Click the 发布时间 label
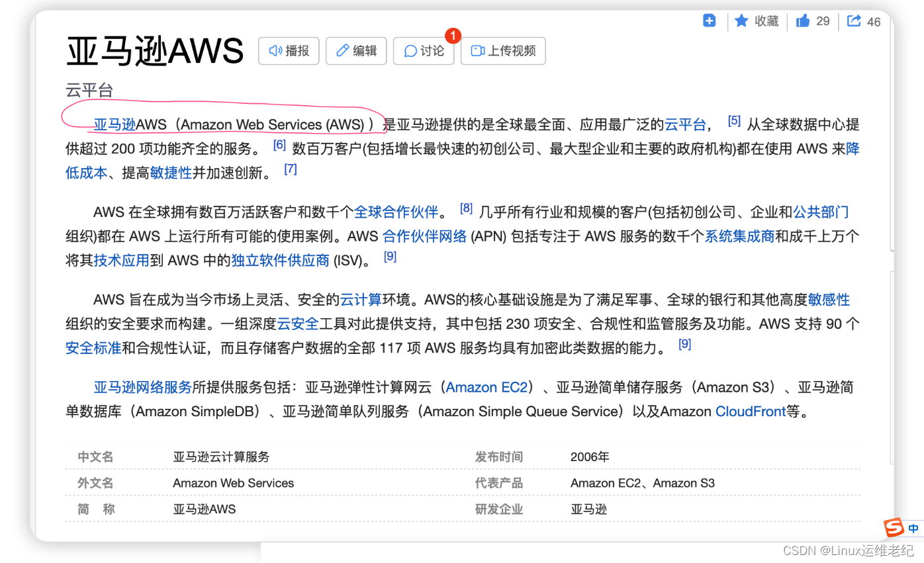Screen dimensions: 924x563 tap(498, 456)
